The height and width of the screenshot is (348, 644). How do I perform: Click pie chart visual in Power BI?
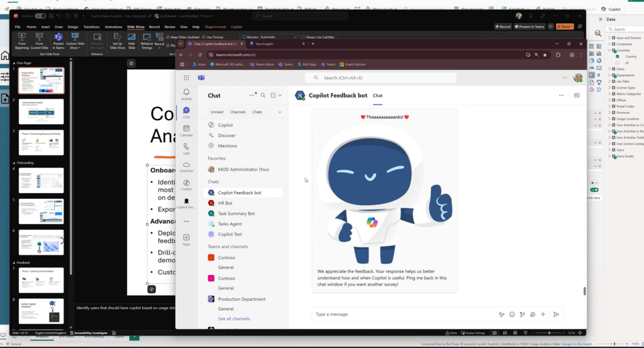(592, 61)
